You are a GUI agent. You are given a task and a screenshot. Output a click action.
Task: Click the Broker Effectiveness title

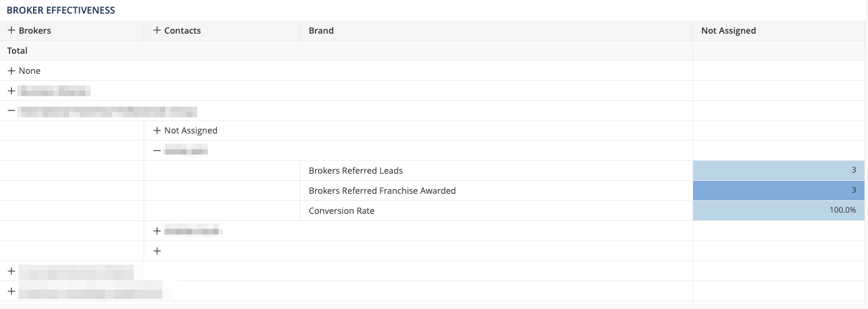[61, 11]
